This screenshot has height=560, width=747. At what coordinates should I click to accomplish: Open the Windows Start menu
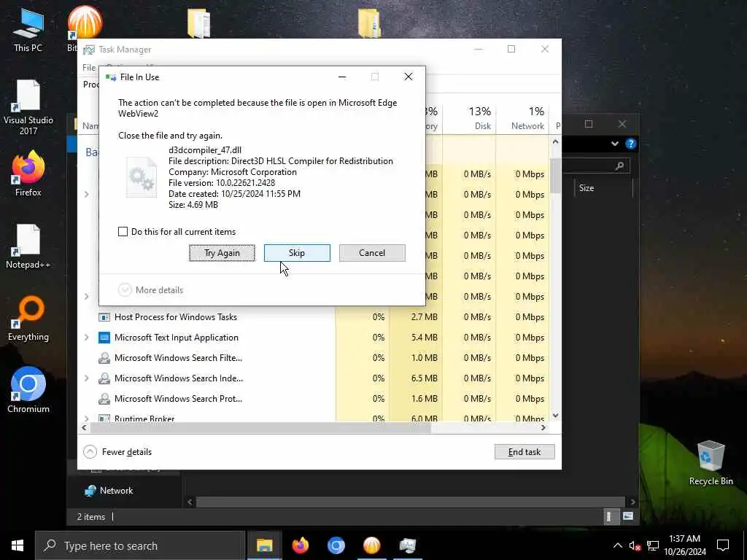(18, 545)
